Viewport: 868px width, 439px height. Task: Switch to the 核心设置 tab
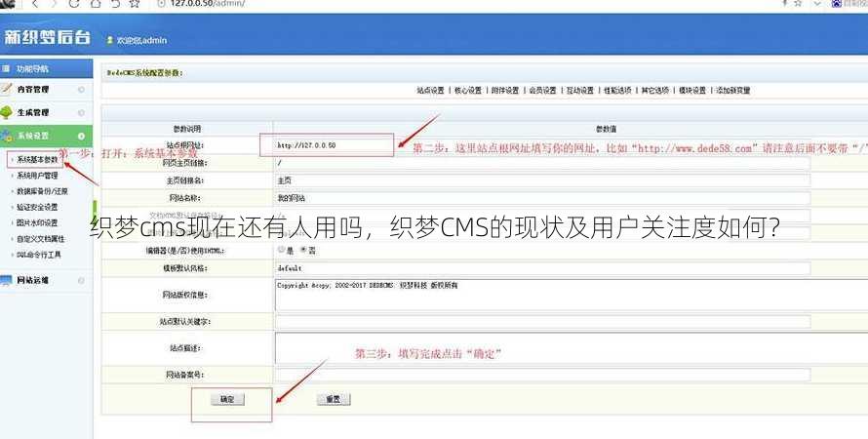[x=468, y=90]
